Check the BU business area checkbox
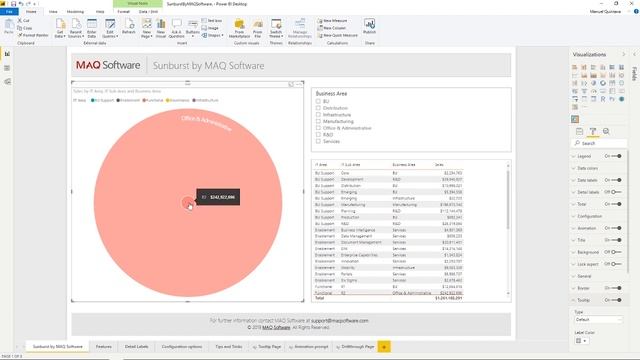This screenshot has height=360, width=640. pos(318,101)
